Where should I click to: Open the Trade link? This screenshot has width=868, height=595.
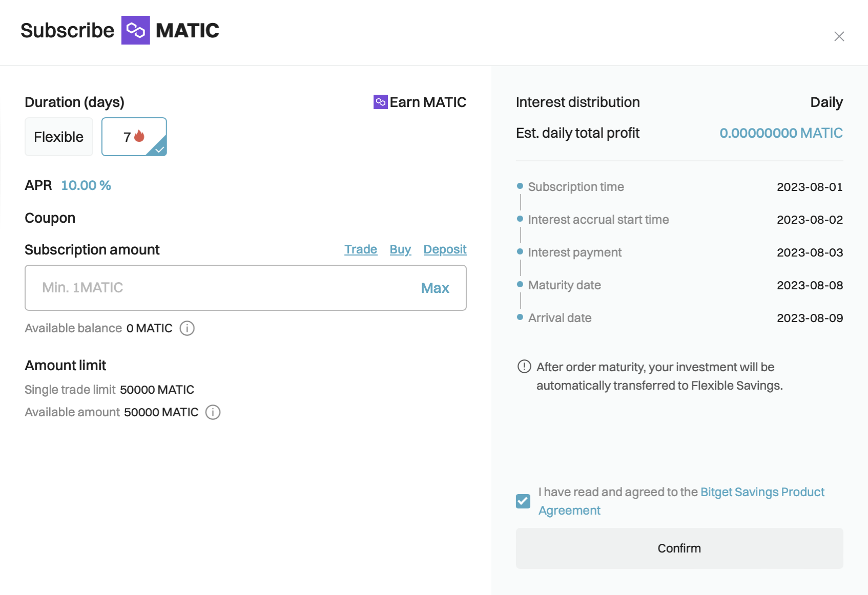tap(361, 249)
